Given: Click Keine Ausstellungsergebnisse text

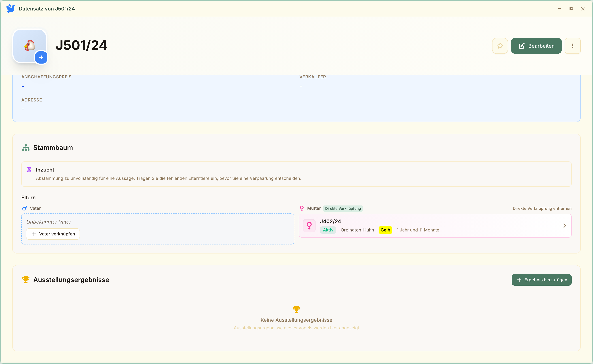Looking at the screenshot, I should pyautogui.click(x=296, y=320).
